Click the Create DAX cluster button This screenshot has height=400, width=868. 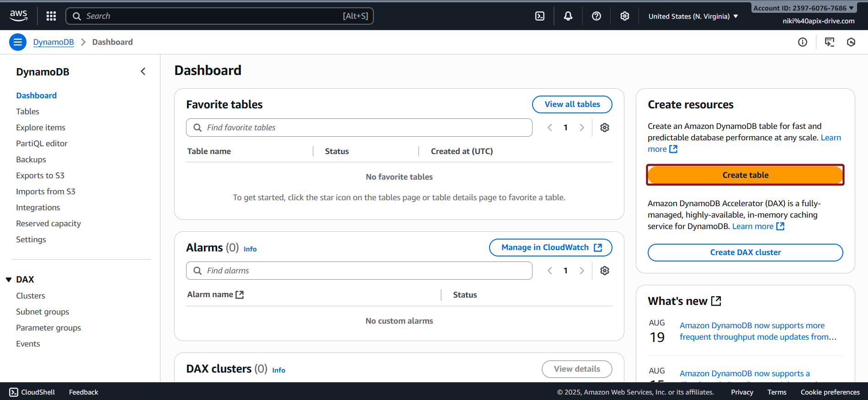coord(745,252)
